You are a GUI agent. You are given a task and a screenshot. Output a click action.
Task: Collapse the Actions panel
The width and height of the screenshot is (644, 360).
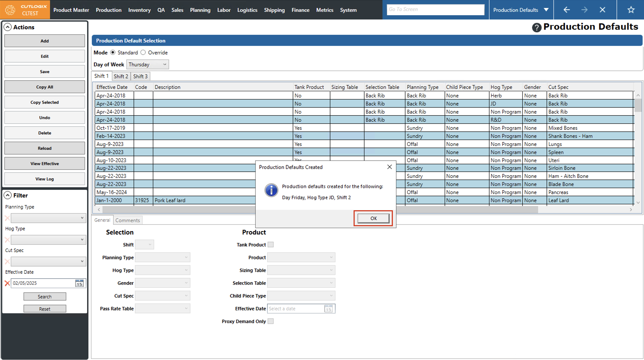pos(8,27)
